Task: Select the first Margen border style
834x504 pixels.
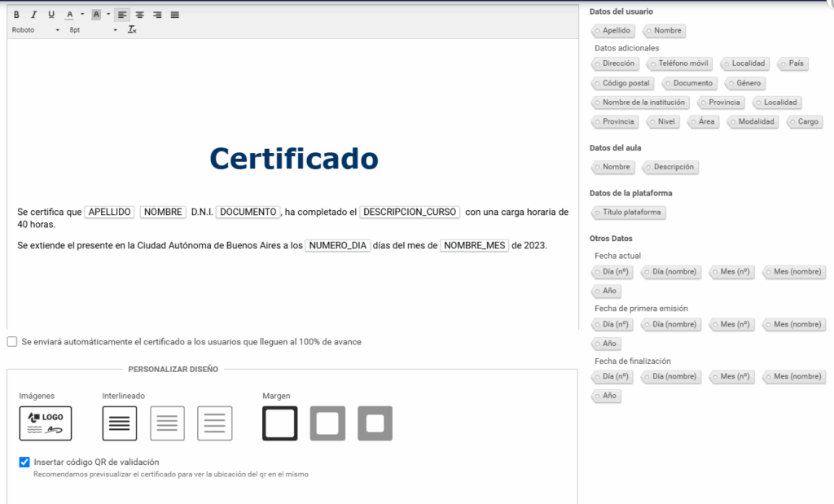Action: [x=280, y=423]
